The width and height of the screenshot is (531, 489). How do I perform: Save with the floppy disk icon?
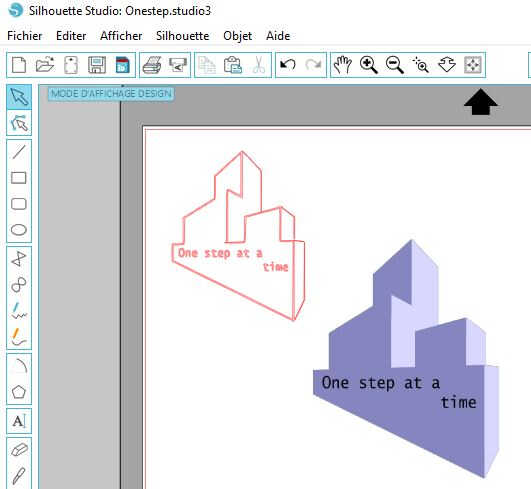[x=97, y=65]
